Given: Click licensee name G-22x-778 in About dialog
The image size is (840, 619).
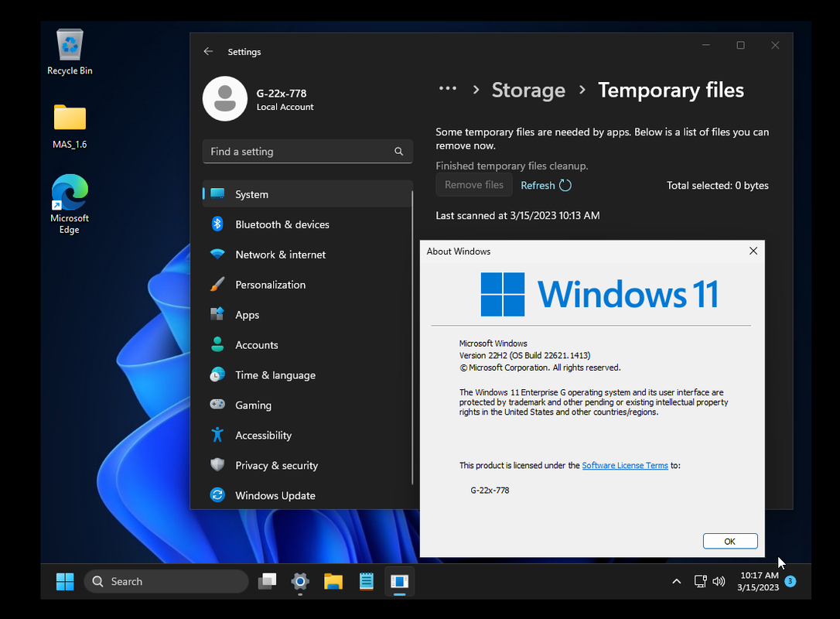Looking at the screenshot, I should pyautogui.click(x=490, y=490).
